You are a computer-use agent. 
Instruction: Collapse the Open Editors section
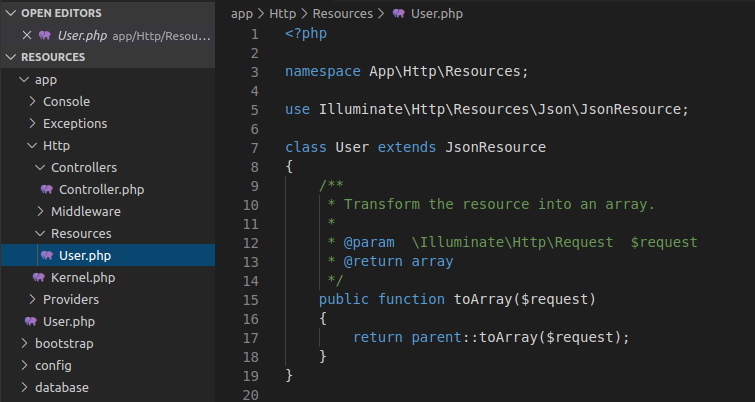coord(10,13)
